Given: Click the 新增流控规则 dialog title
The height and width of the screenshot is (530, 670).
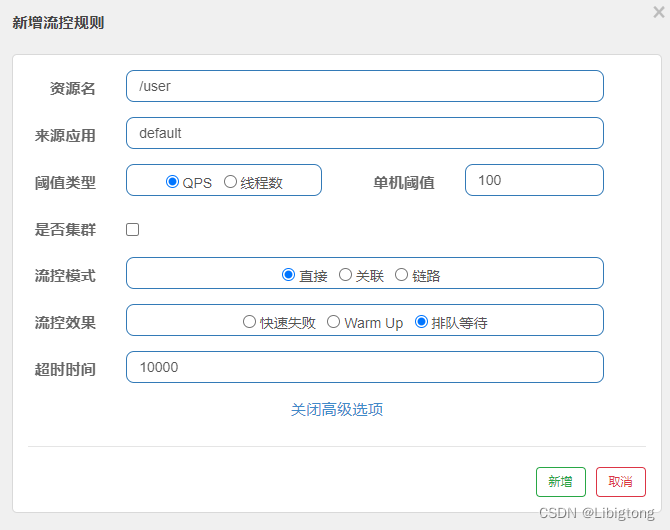Looking at the screenshot, I should pyautogui.click(x=58, y=22).
